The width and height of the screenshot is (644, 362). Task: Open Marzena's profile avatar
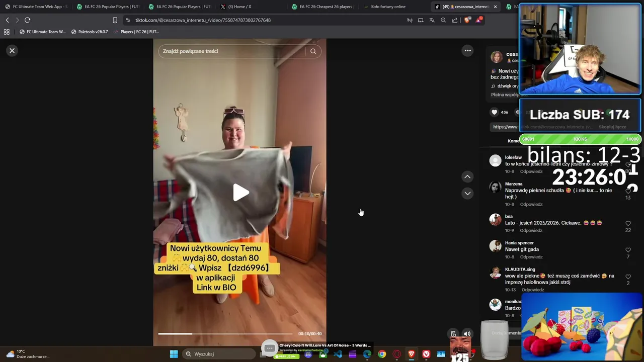496,187
